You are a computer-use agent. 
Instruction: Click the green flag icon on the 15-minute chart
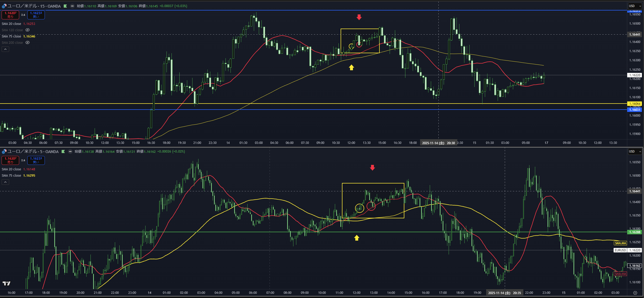pos(65,6)
